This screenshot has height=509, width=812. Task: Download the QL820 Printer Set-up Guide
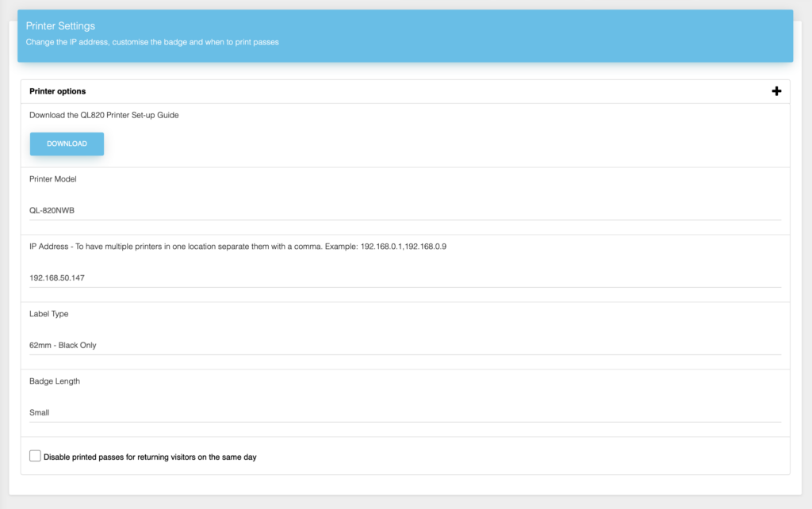pyautogui.click(x=67, y=144)
